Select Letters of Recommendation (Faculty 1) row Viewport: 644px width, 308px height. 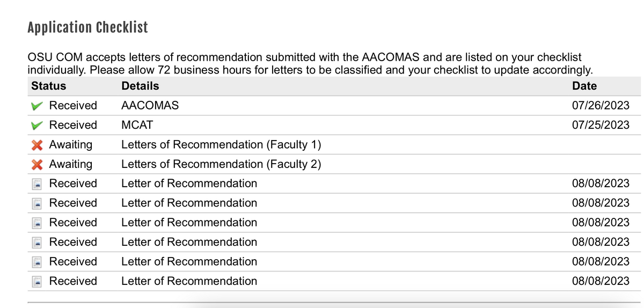point(221,145)
